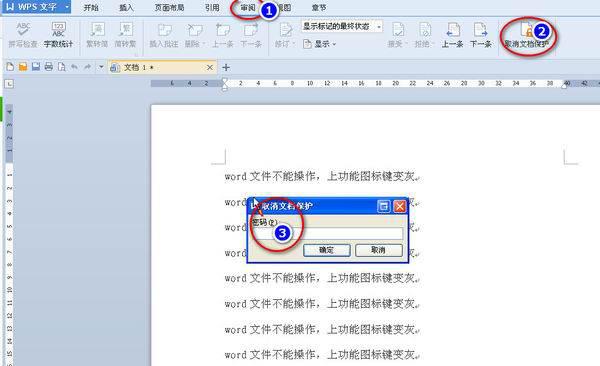Open print preview from quick toolbar
Screen dimensions: 600x366
tap(61, 67)
